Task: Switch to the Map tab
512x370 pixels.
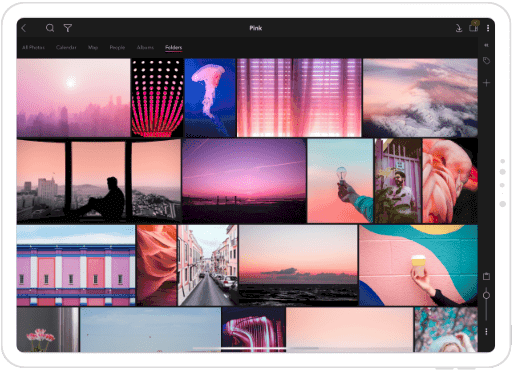Action: click(93, 47)
